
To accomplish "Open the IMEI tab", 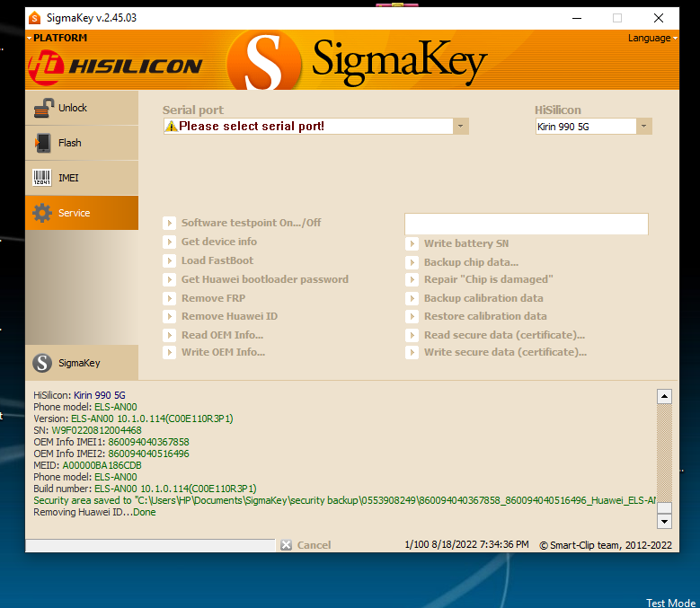I will pyautogui.click(x=82, y=178).
